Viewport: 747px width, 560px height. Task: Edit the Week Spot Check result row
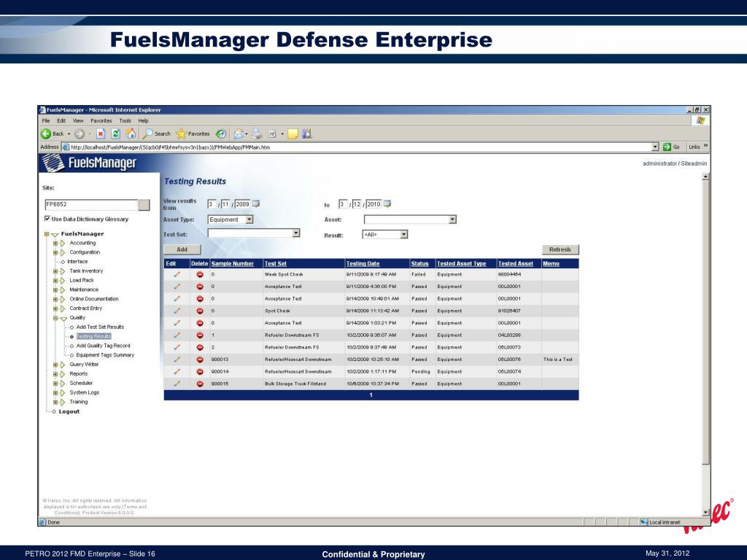pyautogui.click(x=177, y=274)
